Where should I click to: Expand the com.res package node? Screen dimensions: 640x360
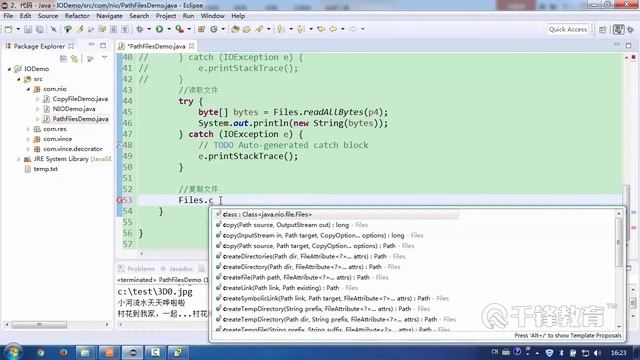(28, 129)
